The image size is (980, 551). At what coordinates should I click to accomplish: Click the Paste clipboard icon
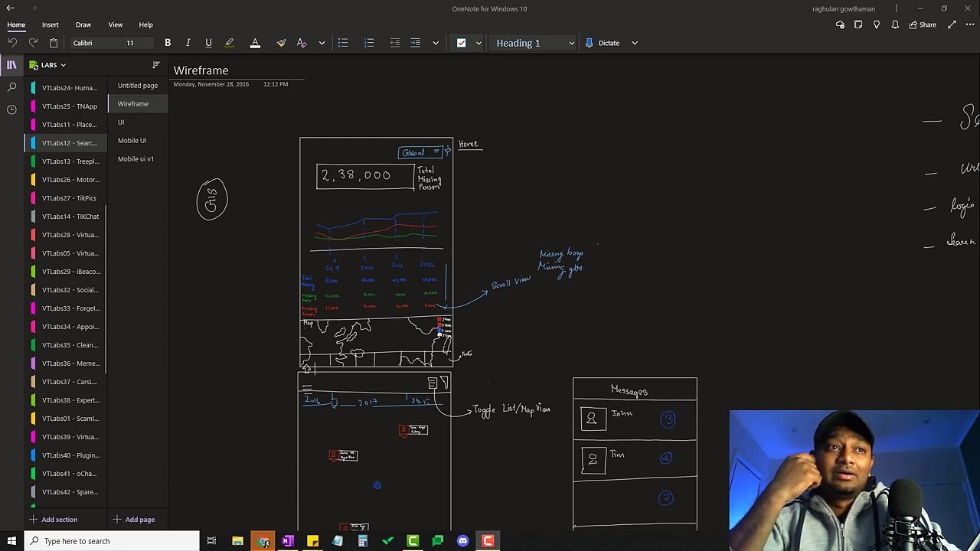point(54,43)
